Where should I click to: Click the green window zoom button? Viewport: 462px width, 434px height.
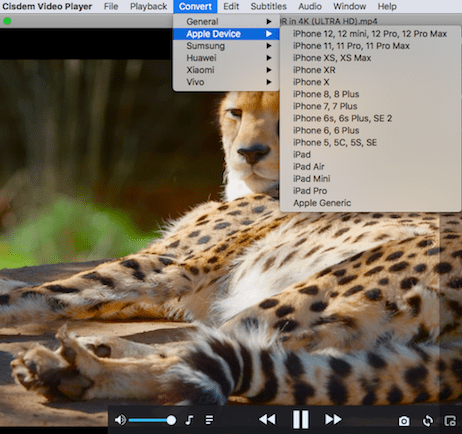point(7,21)
